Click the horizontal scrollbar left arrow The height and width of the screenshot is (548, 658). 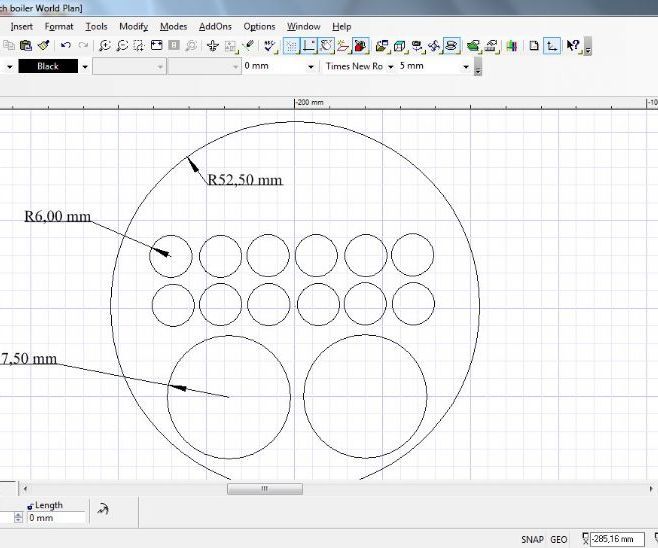tap(25, 489)
